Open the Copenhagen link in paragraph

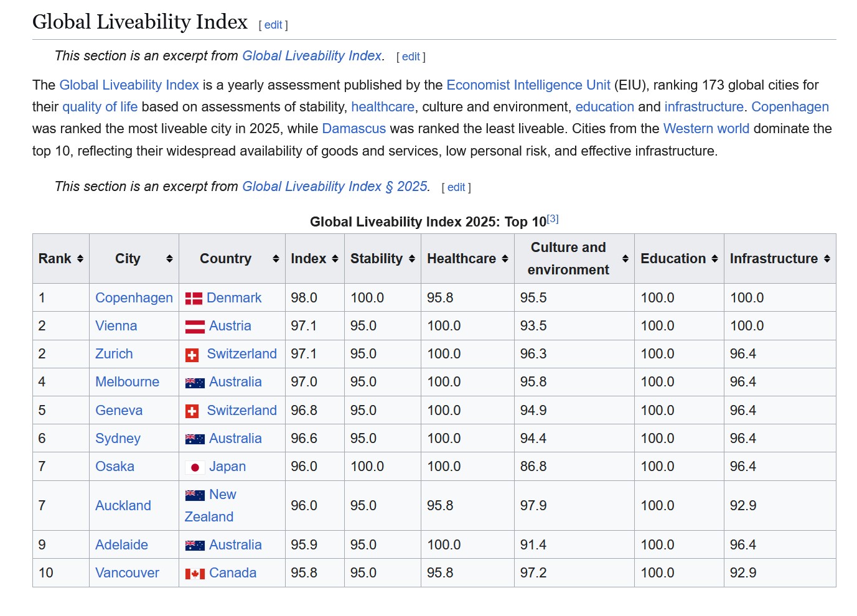point(790,107)
